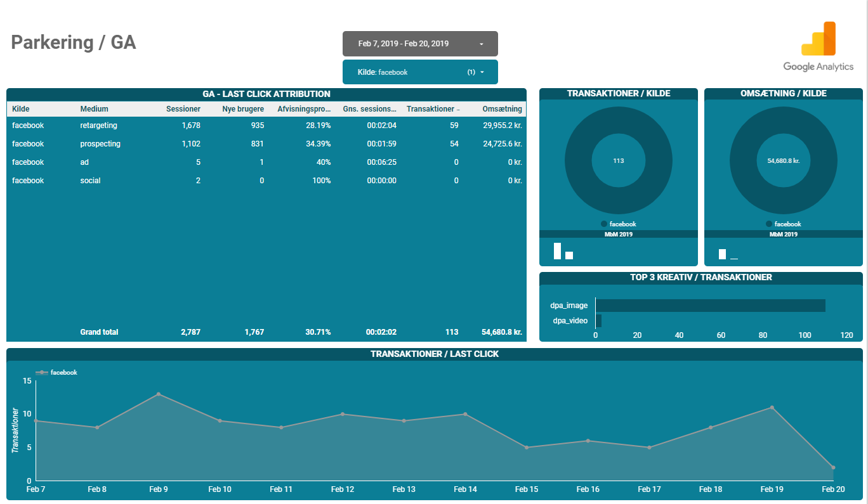
Task: Click the dpa_video axis label
Action: click(570, 321)
